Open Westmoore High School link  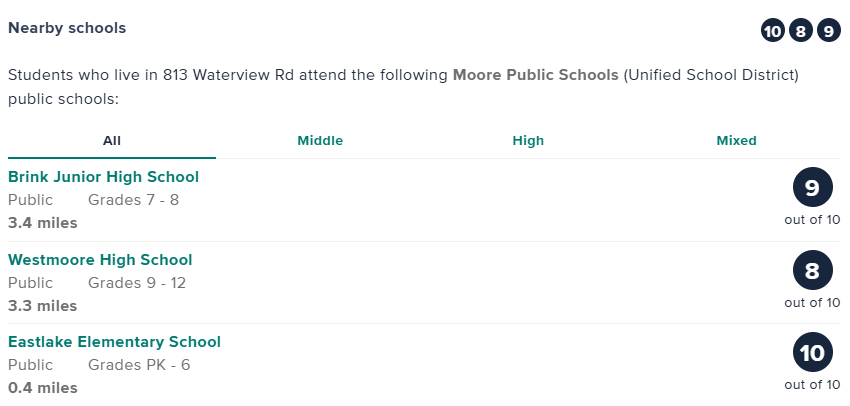point(100,260)
